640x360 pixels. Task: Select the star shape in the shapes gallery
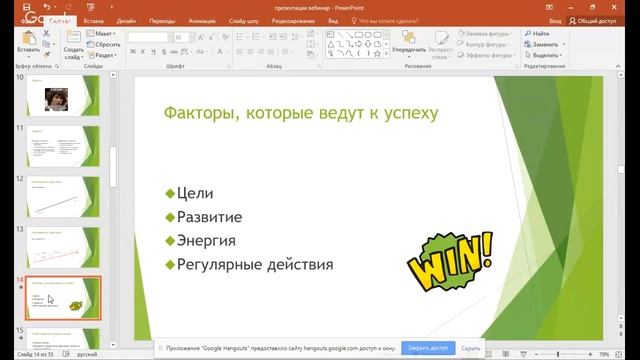(x=378, y=53)
